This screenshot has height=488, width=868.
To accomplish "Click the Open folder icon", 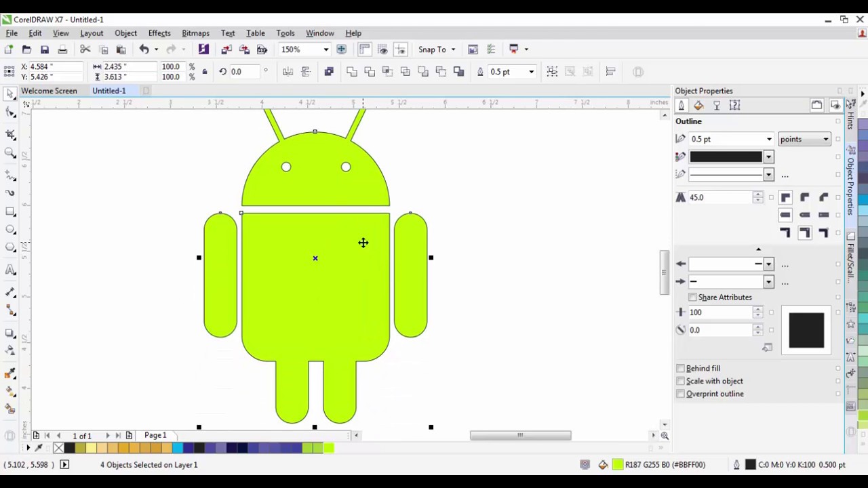I will tap(26, 49).
